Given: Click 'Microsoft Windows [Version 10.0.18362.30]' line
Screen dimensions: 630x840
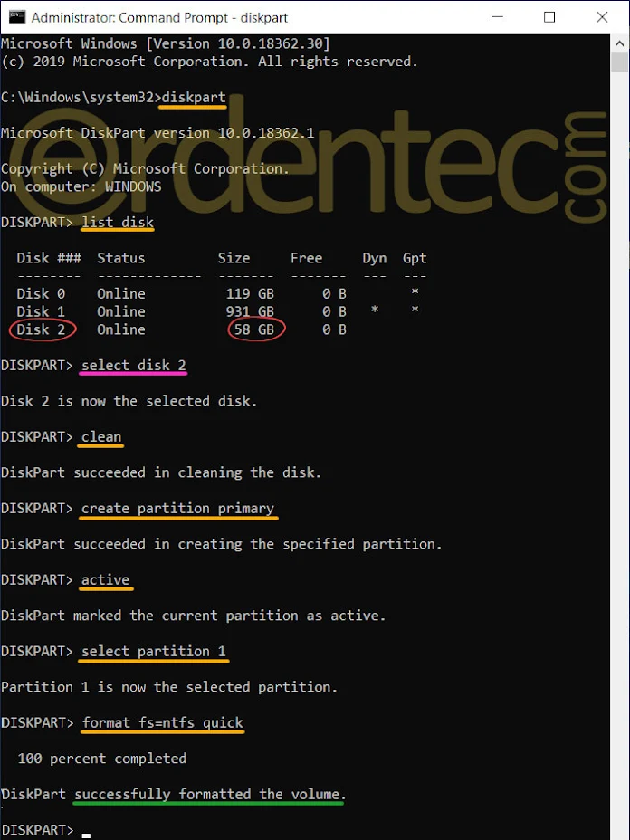Looking at the screenshot, I should (x=166, y=43).
